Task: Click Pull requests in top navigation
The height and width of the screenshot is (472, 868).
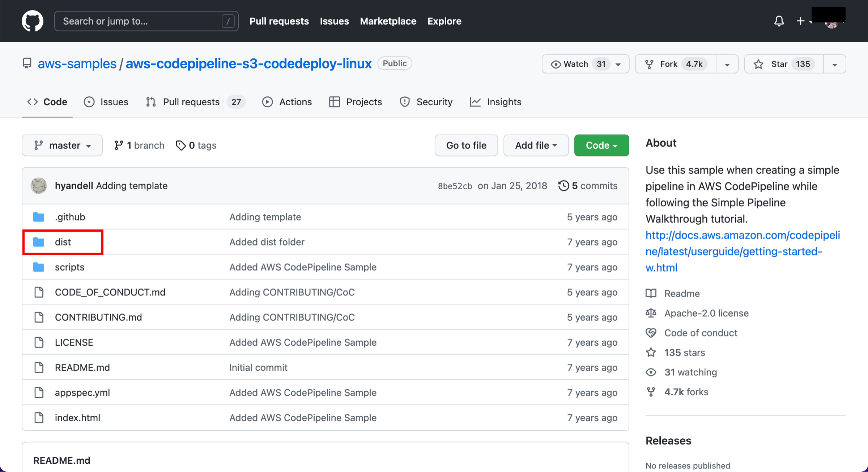Action: [x=279, y=21]
